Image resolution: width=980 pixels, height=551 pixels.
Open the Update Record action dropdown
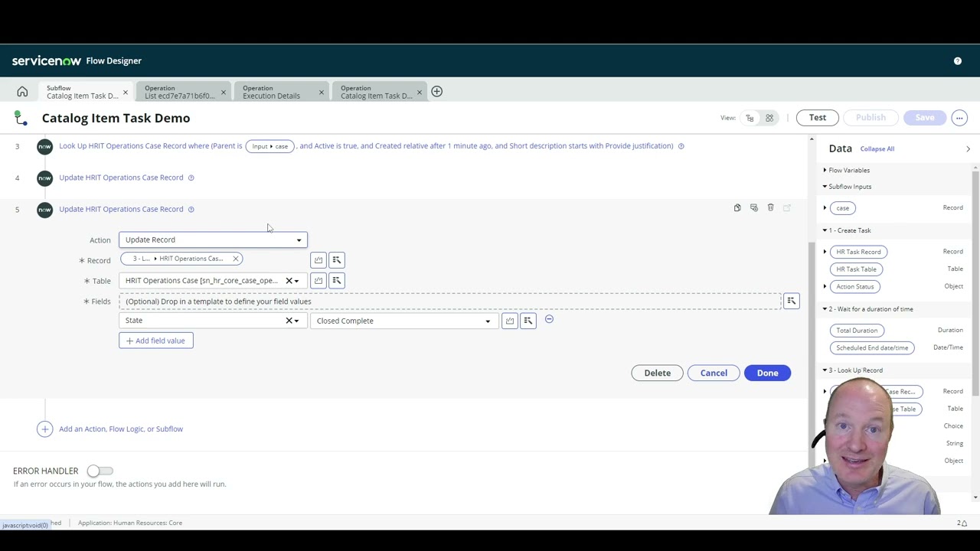298,240
